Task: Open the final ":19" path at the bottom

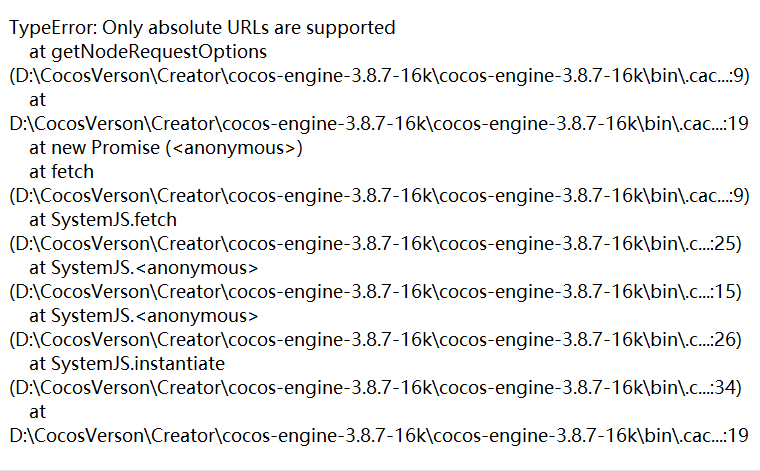Action: (x=378, y=436)
